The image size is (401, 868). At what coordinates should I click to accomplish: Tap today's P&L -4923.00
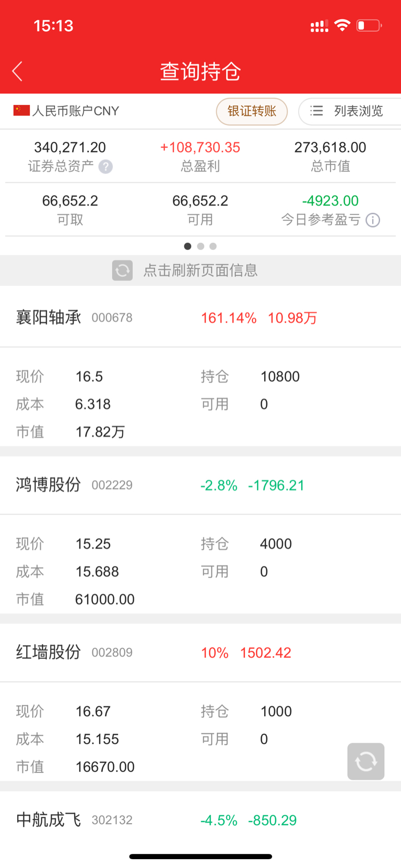[x=330, y=201]
